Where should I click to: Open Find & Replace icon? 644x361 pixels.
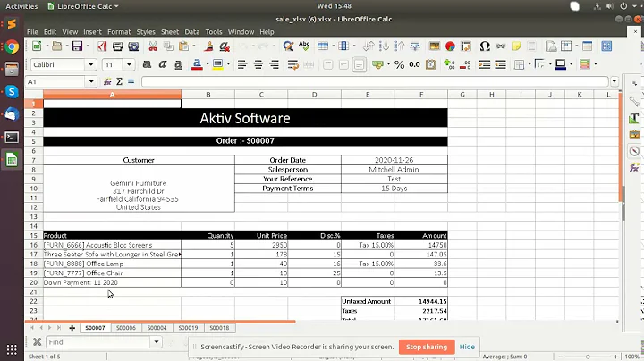click(288, 46)
